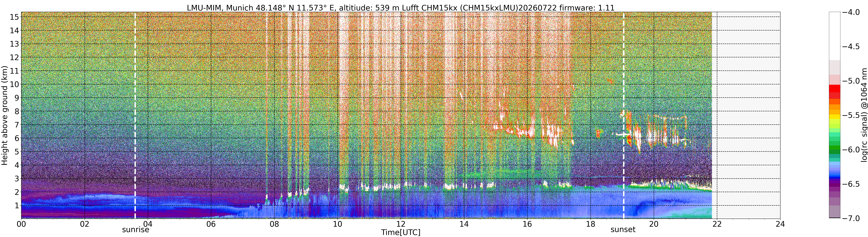Click the colorbar tick label −6.5
868x237 pixels.
tap(851, 184)
